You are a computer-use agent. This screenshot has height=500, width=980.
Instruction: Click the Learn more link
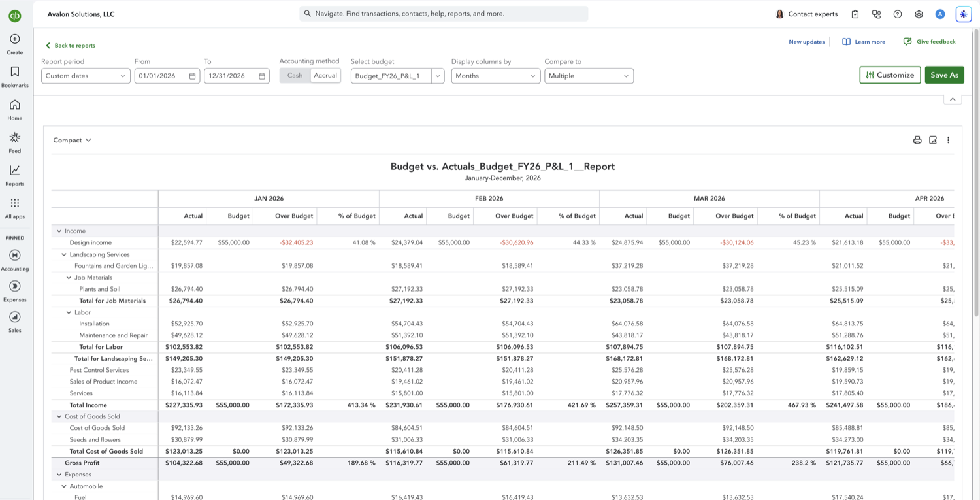pos(864,42)
